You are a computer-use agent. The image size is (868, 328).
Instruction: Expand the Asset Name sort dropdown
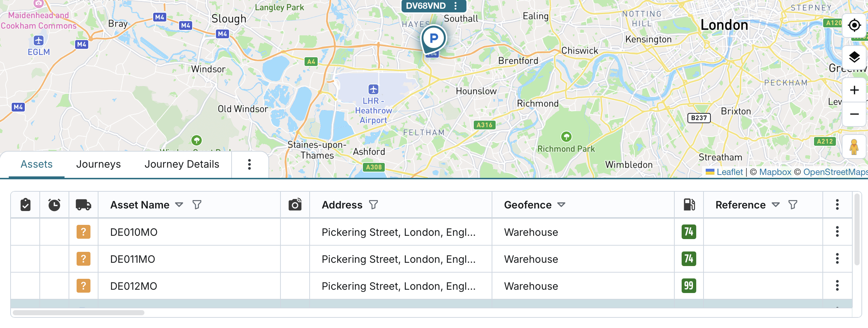[x=179, y=205]
